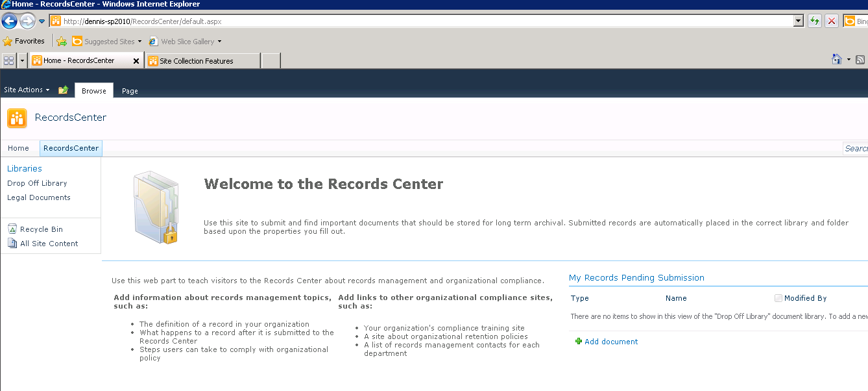Image resolution: width=868 pixels, height=391 pixels.
Task: Click the RecordsCenter site logo icon
Action: pyautogui.click(x=17, y=118)
